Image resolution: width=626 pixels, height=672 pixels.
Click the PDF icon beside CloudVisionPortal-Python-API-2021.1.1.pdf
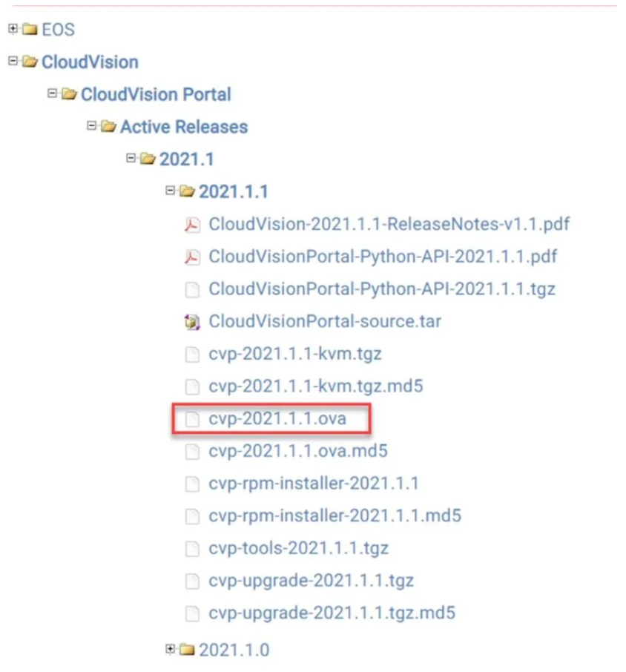coord(194,256)
